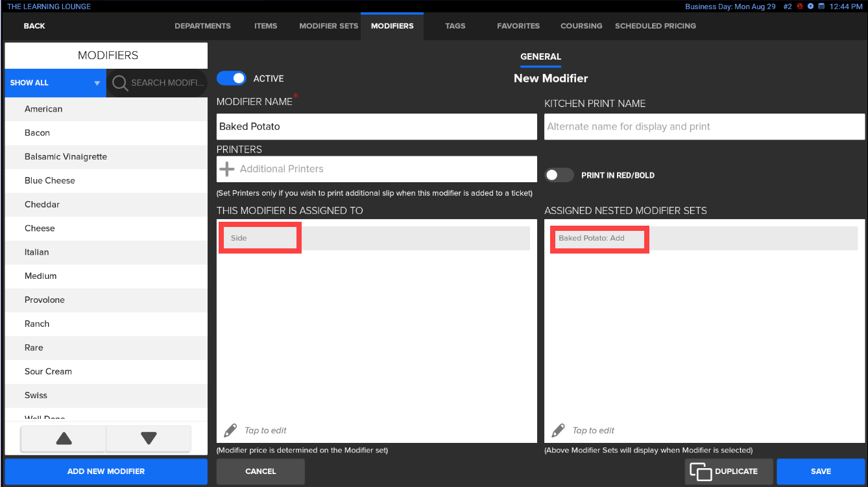Click BACK in the top navigation bar
Image resolution: width=868 pixels, height=487 pixels.
(x=34, y=26)
